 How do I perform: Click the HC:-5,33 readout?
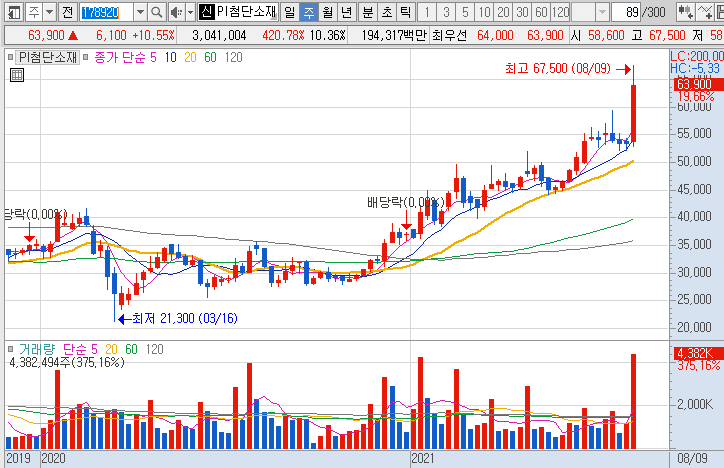coord(695,68)
